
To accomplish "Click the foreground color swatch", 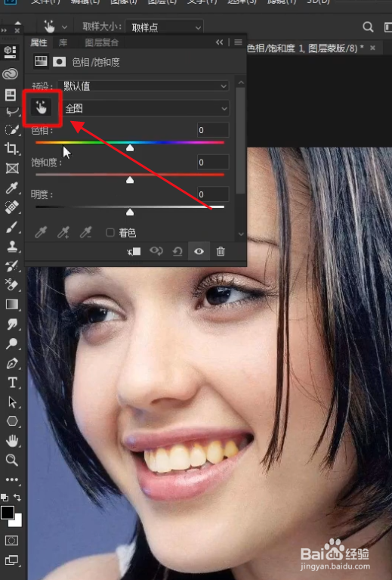I will [7, 512].
